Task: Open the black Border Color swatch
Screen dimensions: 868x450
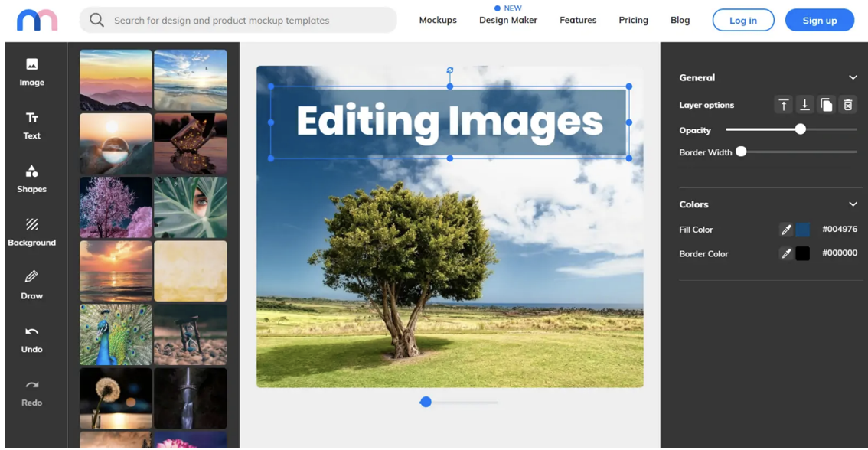Action: (x=803, y=253)
